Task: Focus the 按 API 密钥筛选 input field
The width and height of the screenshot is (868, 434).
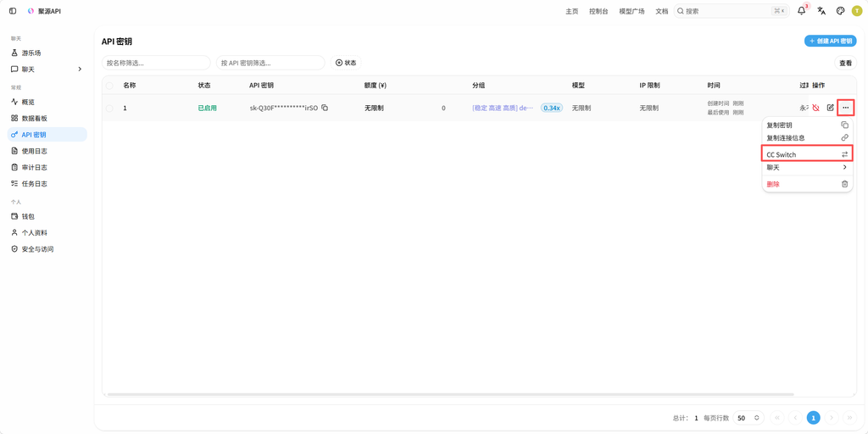Action: click(x=270, y=63)
